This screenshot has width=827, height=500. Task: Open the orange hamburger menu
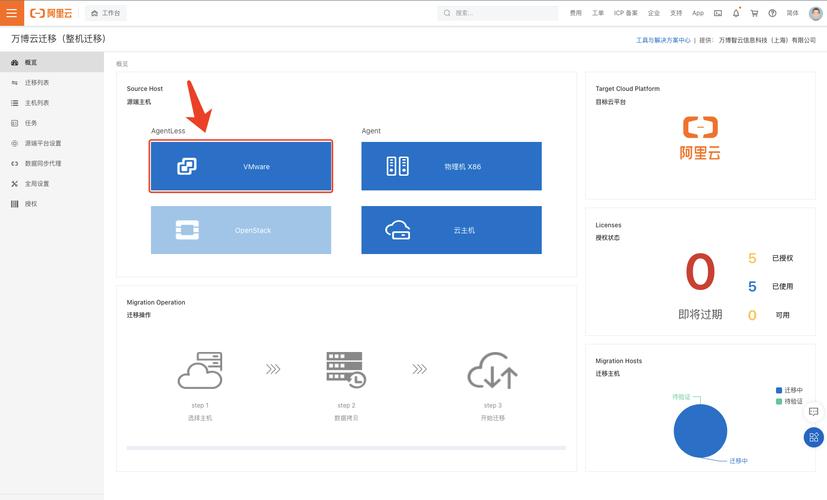[12, 13]
